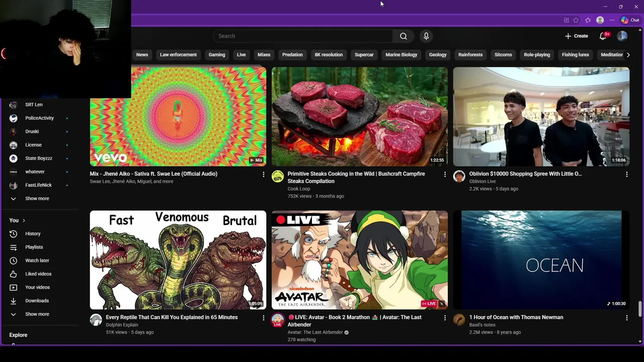Select the Role-playing chip
Viewport: 644px width, 362px height.
point(537,55)
